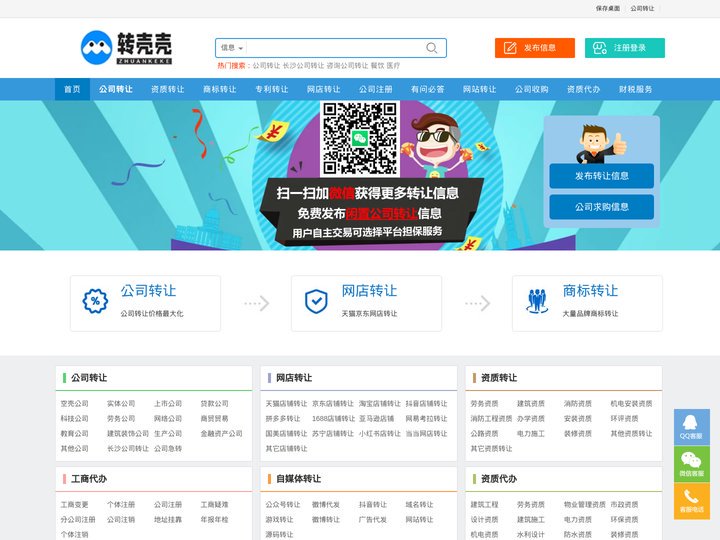Click hot search term 长沙公司转让
720x540 pixels.
(304, 66)
